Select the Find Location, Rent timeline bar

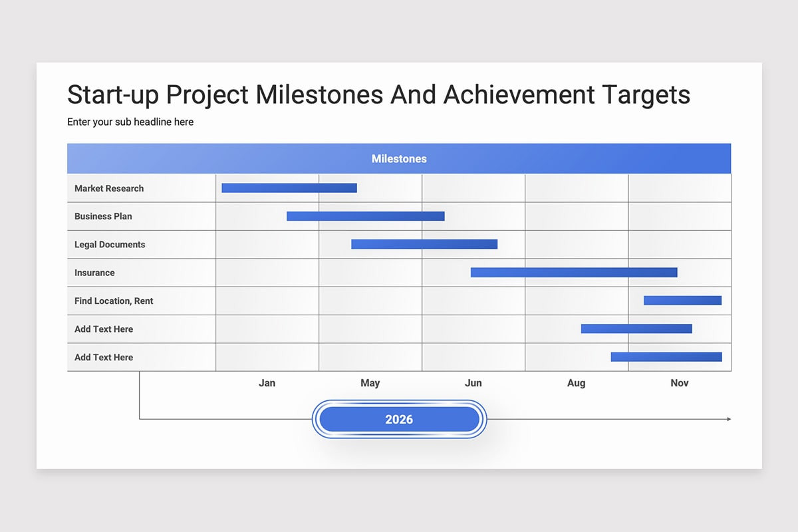[683, 301]
